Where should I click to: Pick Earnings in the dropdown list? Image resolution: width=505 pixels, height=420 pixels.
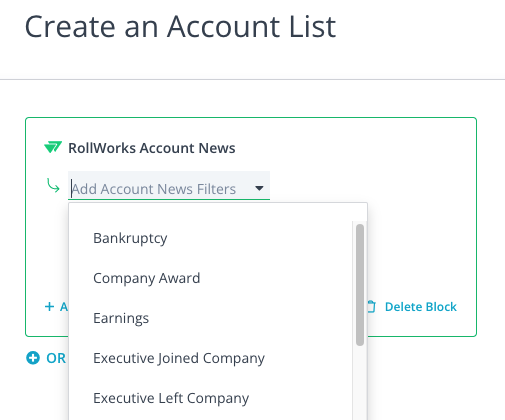[x=210, y=318]
